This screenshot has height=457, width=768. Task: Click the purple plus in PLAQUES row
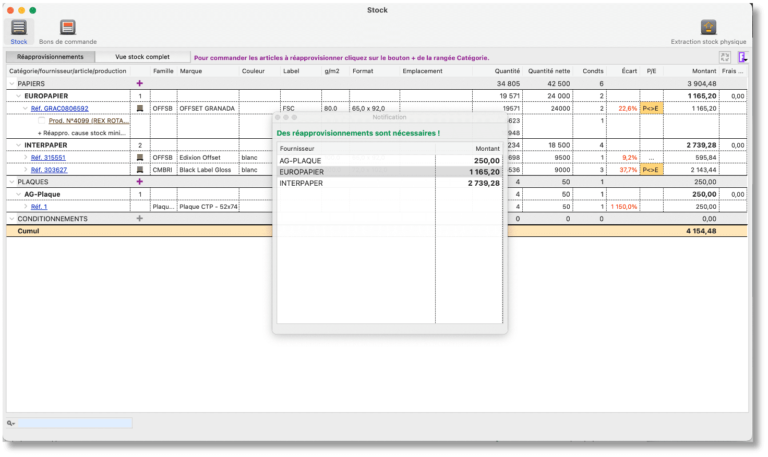pos(139,182)
